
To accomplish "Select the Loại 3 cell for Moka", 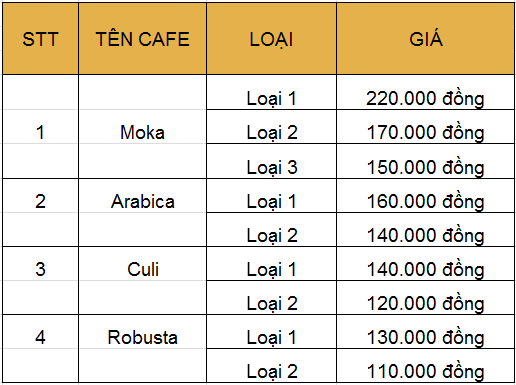I will pos(271,161).
